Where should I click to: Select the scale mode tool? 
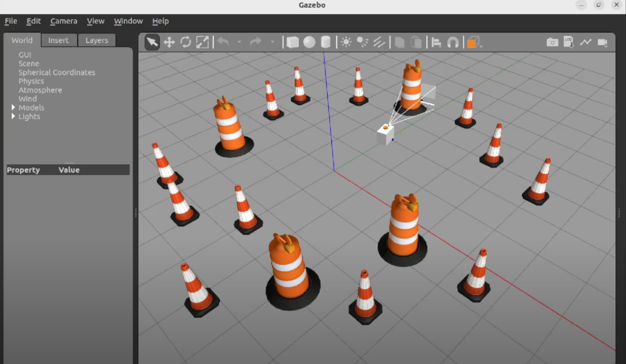coord(203,42)
